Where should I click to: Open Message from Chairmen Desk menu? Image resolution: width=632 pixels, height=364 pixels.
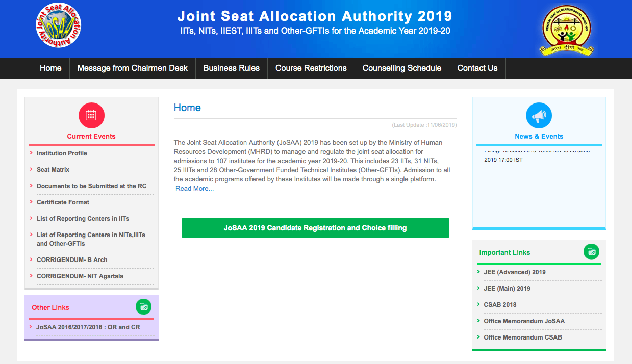point(132,68)
